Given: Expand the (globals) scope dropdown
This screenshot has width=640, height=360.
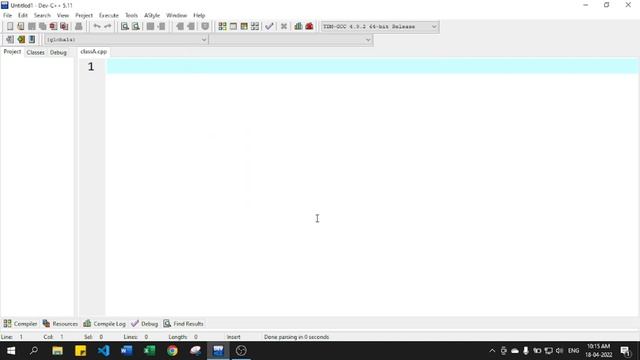Looking at the screenshot, I should (203, 40).
